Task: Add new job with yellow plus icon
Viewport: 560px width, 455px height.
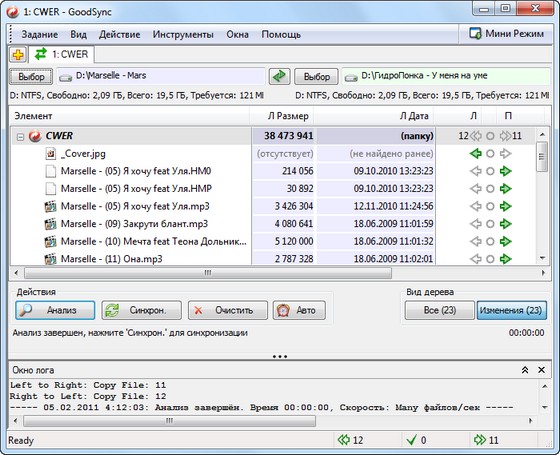Action: (x=18, y=55)
